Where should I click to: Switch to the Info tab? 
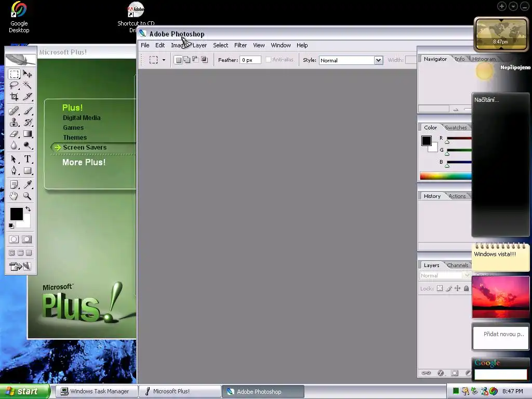[x=460, y=59]
